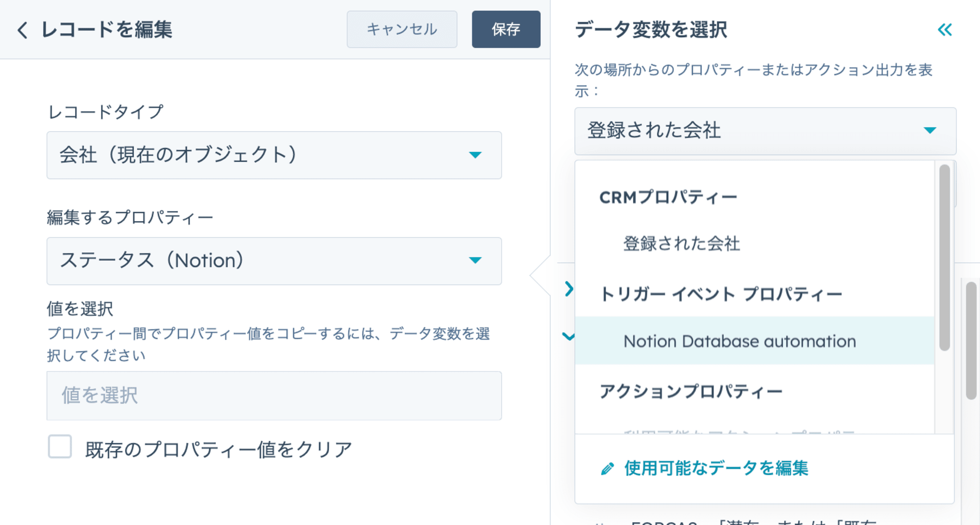
Task: Click the データ変数を選択 panel title
Action: pyautogui.click(x=651, y=29)
